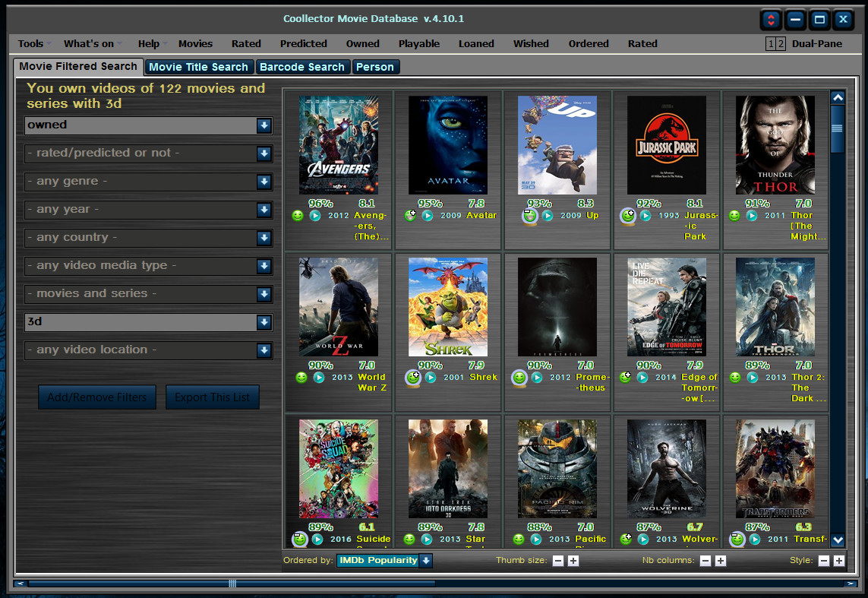Click the smiley icon for Thor 2
Viewport: 868px width, 598px height.
(734, 377)
